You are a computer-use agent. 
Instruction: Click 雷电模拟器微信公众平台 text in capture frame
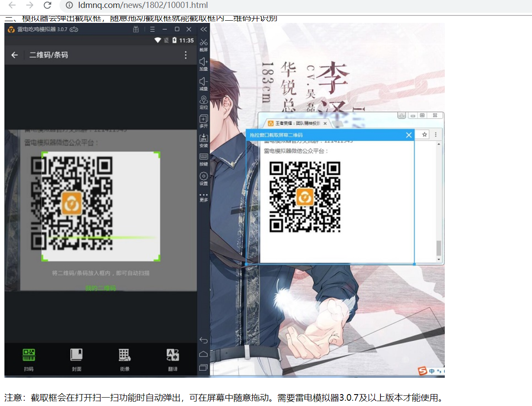(296, 151)
